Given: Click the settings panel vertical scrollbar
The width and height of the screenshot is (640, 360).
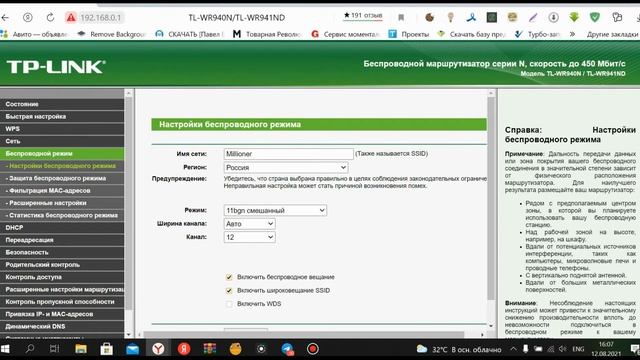Looking at the screenshot, I should click(491, 199).
